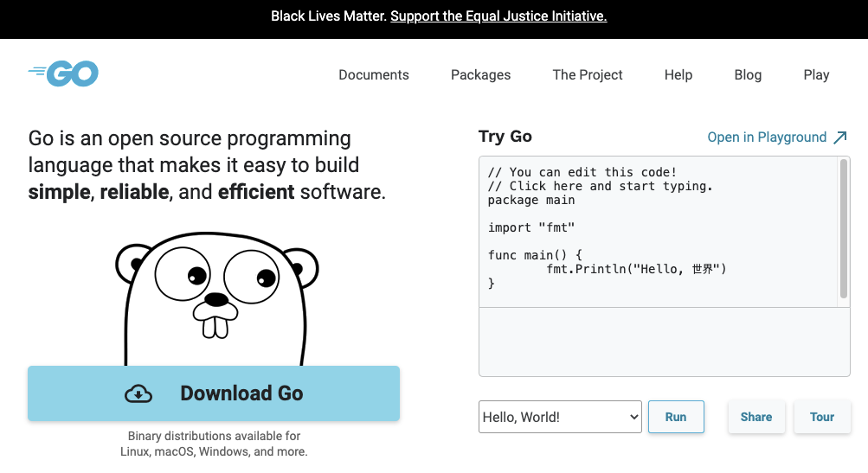Open the Play nav item
The width and height of the screenshot is (868, 473).
pyautogui.click(x=816, y=74)
